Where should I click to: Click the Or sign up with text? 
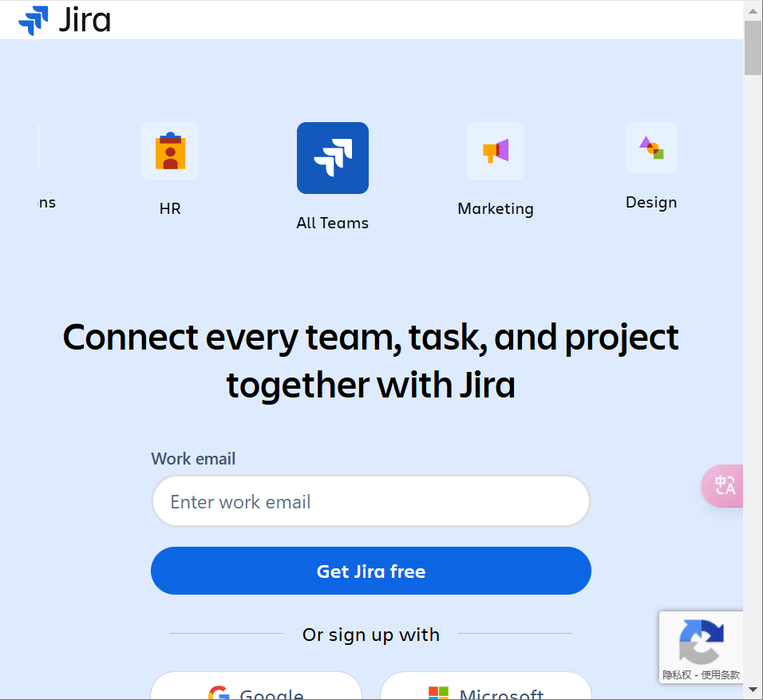pos(371,635)
